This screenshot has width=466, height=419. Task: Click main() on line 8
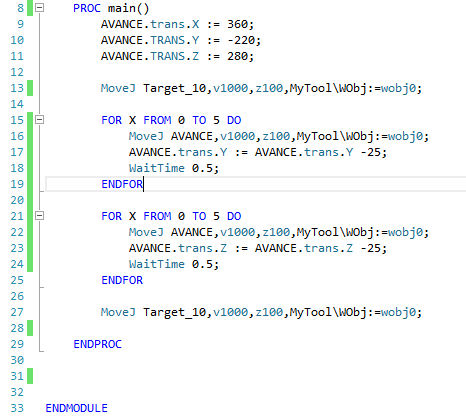[x=129, y=8]
